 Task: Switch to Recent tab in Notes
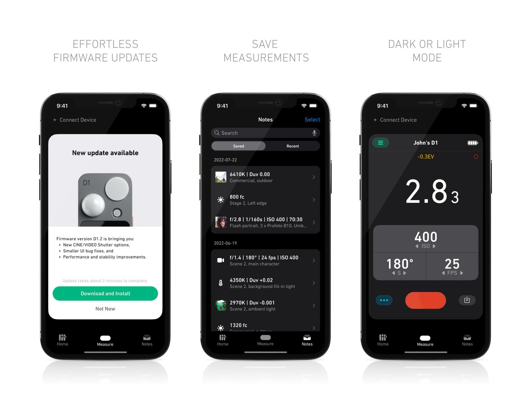[292, 146]
